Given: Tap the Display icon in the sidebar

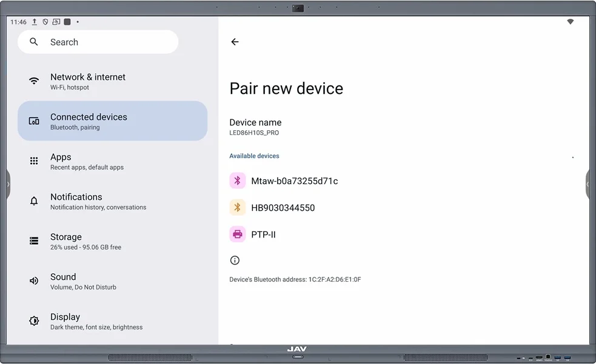Looking at the screenshot, I should [33, 320].
